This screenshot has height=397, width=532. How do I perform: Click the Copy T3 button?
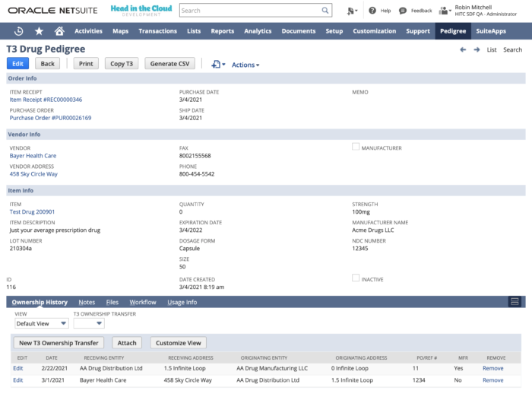122,64
